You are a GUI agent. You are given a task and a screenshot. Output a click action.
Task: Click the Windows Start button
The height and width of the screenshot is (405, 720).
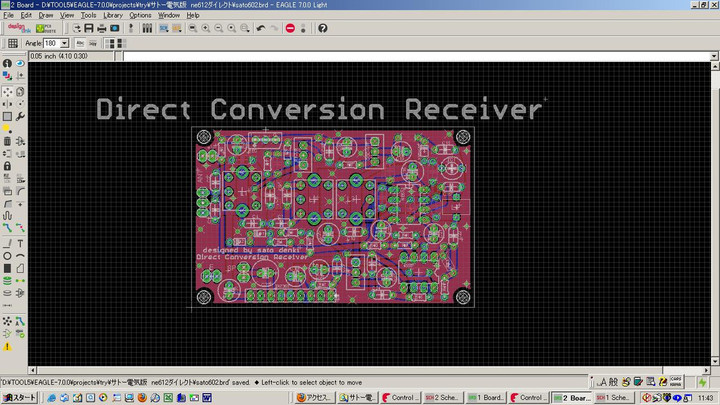point(19,397)
